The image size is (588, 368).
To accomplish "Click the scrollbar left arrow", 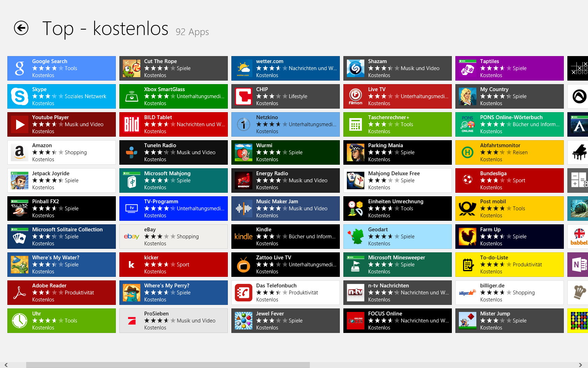I will 6,365.
